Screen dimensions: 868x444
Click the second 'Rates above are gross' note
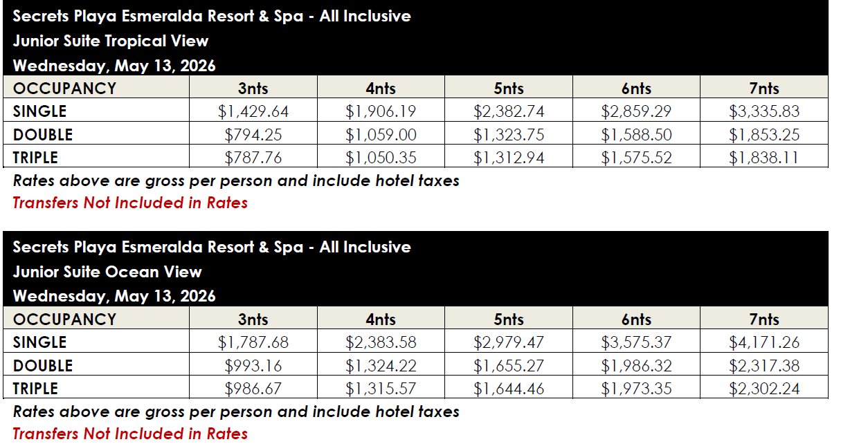(236, 411)
